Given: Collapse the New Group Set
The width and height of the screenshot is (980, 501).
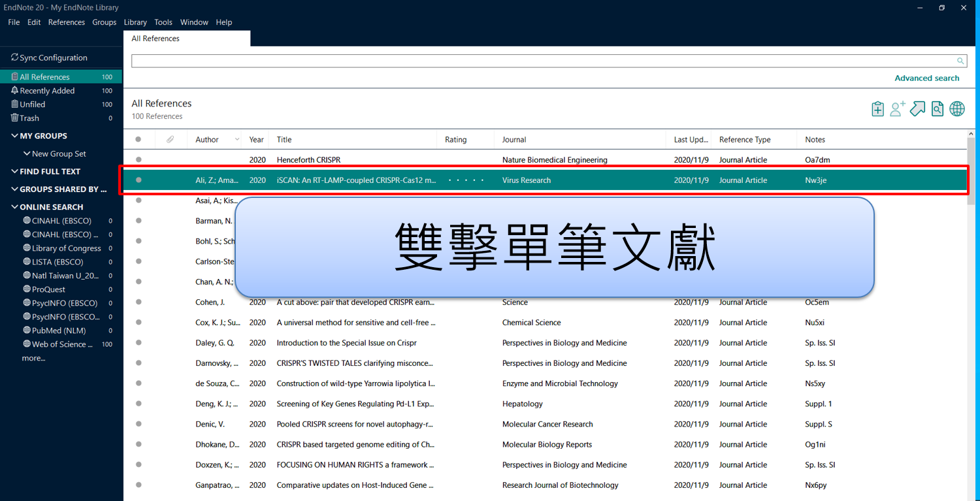Looking at the screenshot, I should 27,154.
